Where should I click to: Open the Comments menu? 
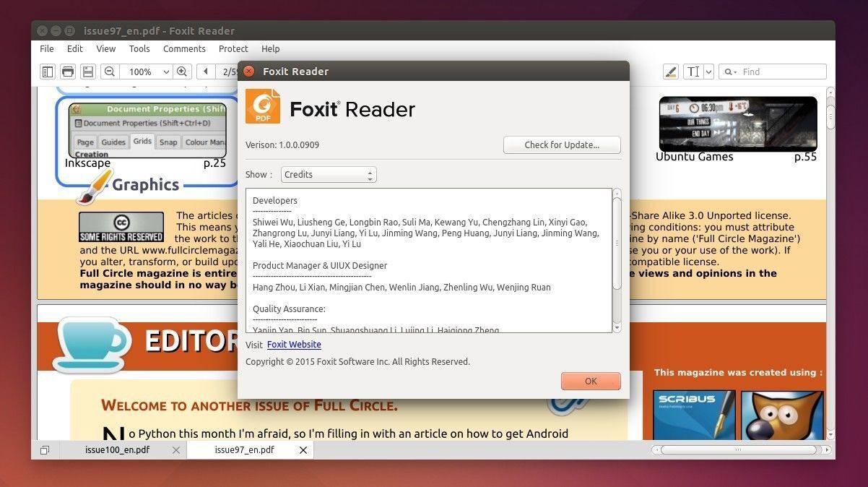click(x=184, y=48)
